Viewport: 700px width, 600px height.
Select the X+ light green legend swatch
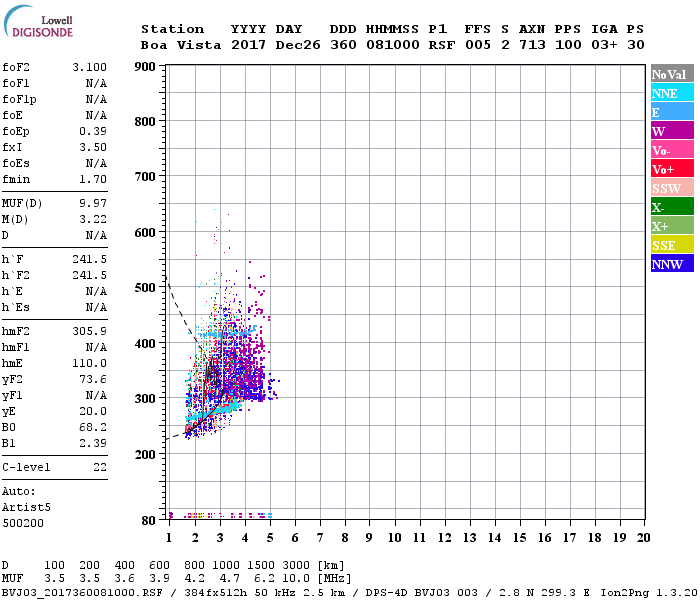672,226
